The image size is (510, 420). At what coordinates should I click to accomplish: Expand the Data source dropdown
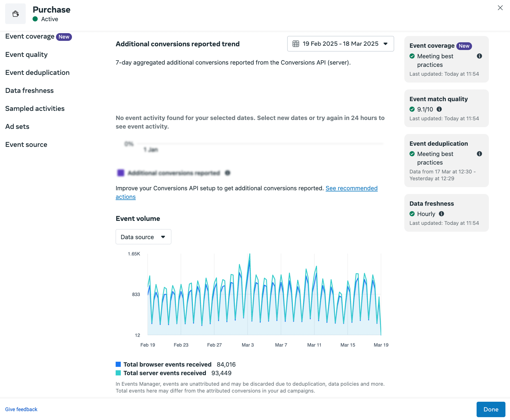[143, 237]
